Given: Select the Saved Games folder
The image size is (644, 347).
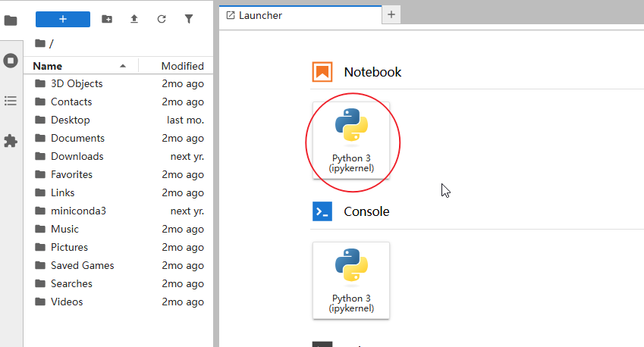Looking at the screenshot, I should 118,265.
